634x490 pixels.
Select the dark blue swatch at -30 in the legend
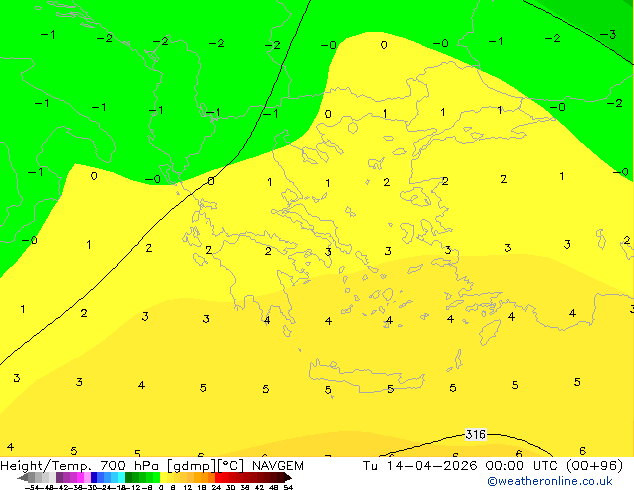coord(94,477)
